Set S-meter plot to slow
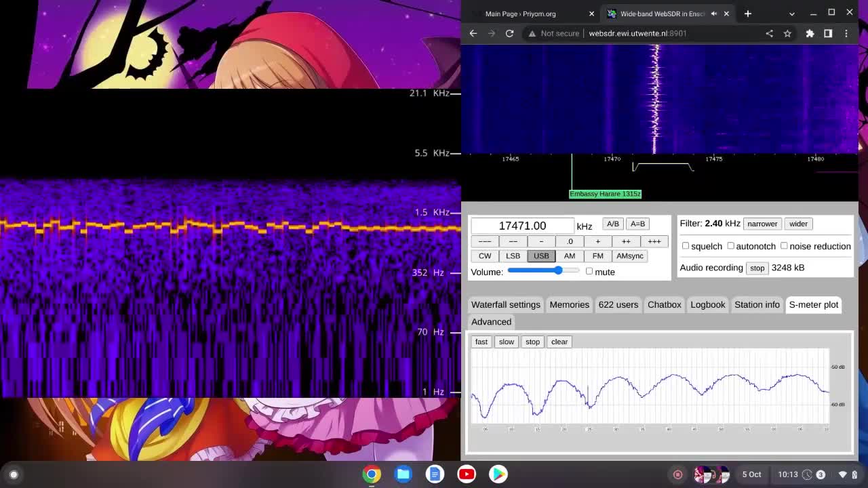Viewport: 868px width, 488px height. click(x=507, y=342)
